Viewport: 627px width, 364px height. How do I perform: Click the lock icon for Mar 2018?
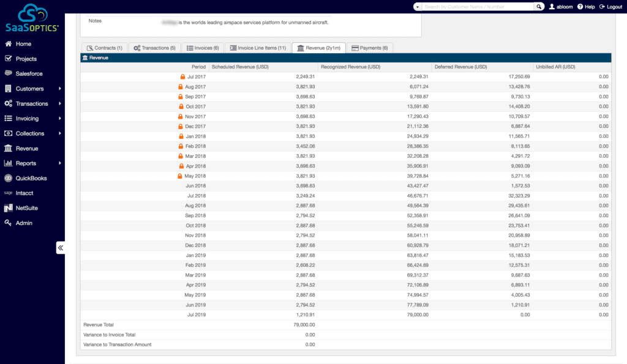click(x=181, y=156)
